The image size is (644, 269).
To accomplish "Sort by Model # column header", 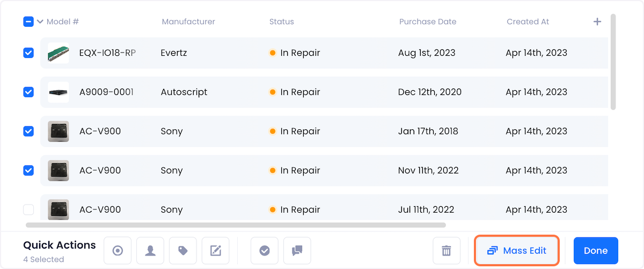I will tap(63, 22).
